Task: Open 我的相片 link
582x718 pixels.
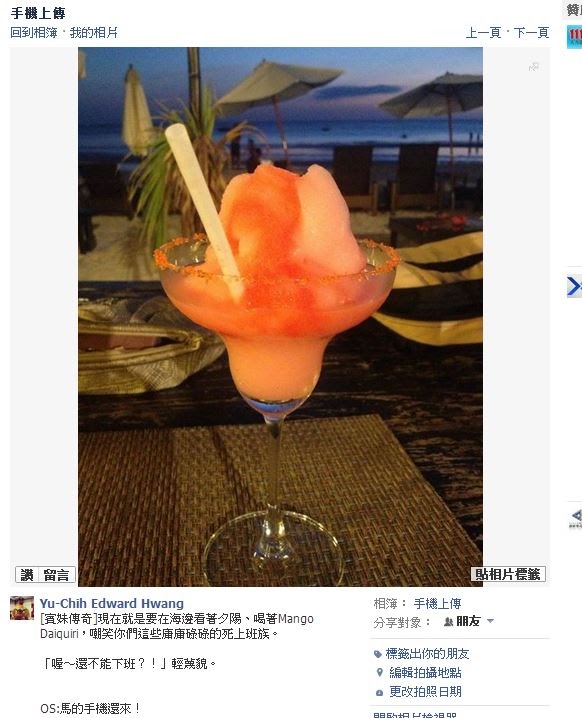Action: coord(93,33)
